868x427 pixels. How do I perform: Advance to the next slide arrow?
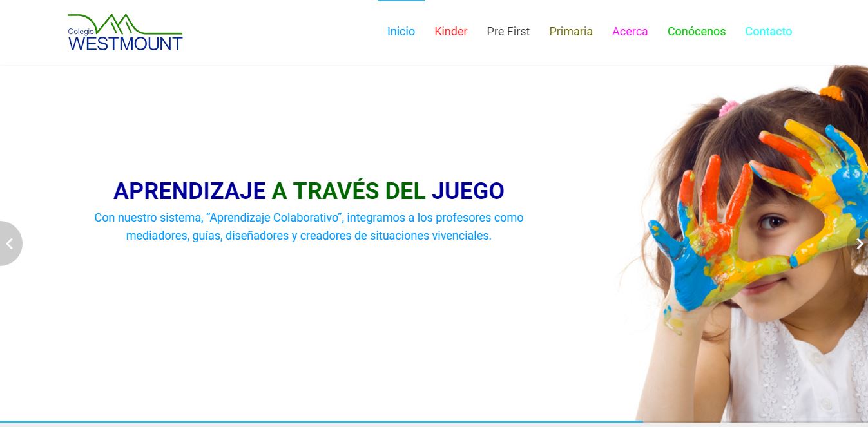point(860,243)
